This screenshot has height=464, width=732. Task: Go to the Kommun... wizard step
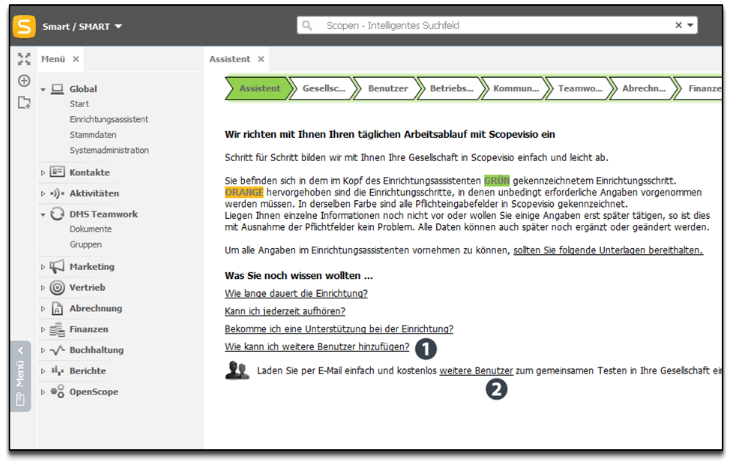516,88
